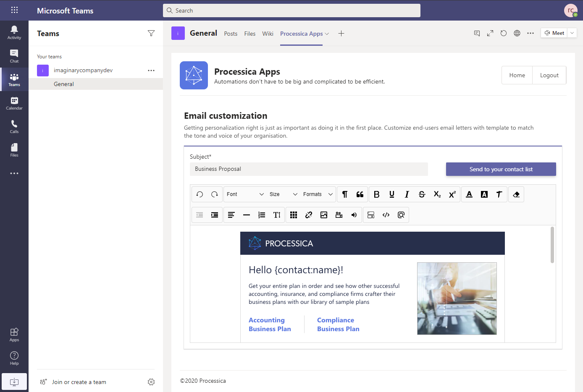Insert a table into the email
This screenshot has height=392, width=583.
[294, 215]
